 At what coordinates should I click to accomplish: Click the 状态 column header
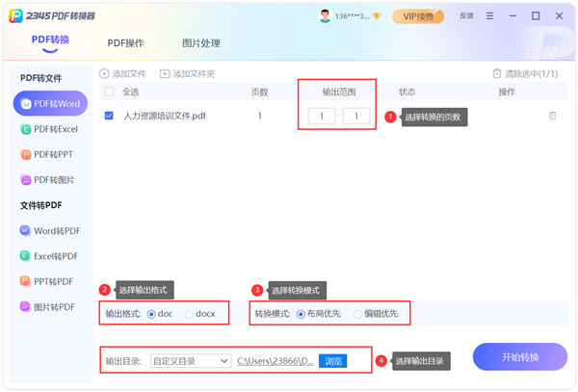(x=407, y=91)
